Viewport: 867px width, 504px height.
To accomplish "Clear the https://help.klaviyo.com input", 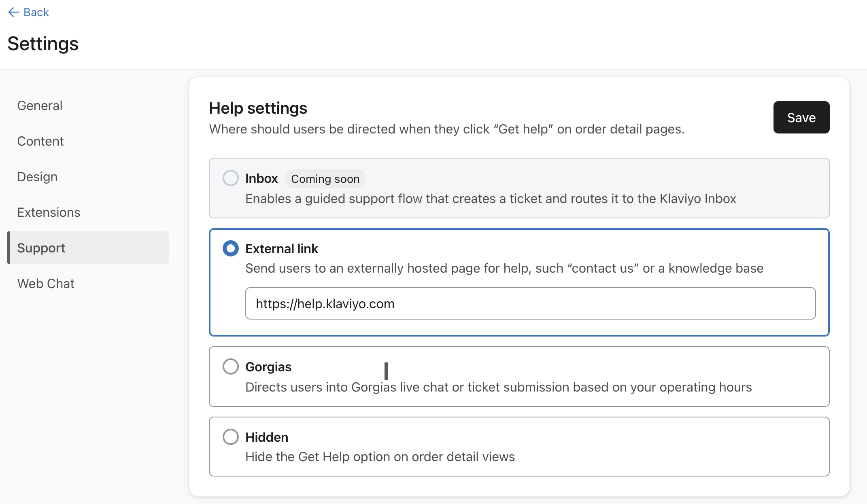I will click(x=531, y=304).
